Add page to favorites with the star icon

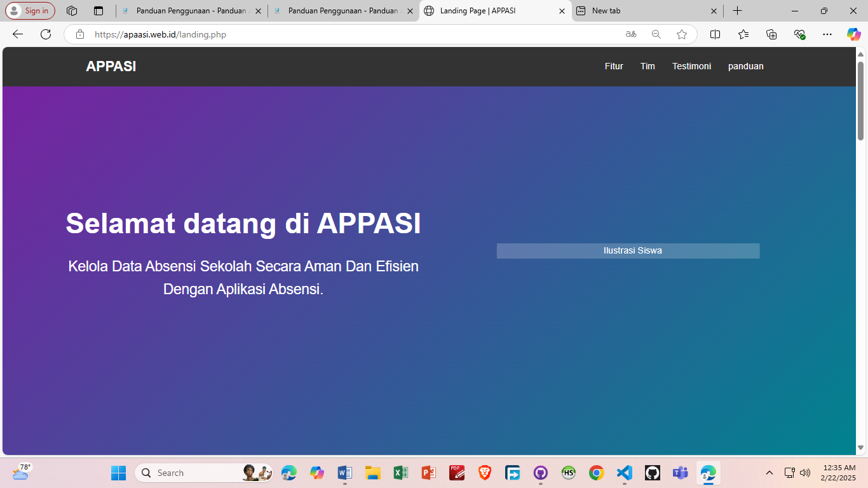coord(681,34)
